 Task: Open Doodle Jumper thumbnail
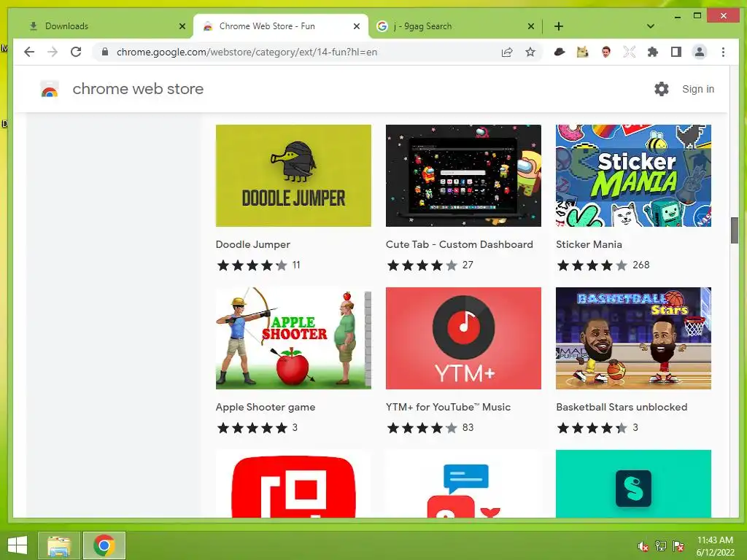pos(293,176)
